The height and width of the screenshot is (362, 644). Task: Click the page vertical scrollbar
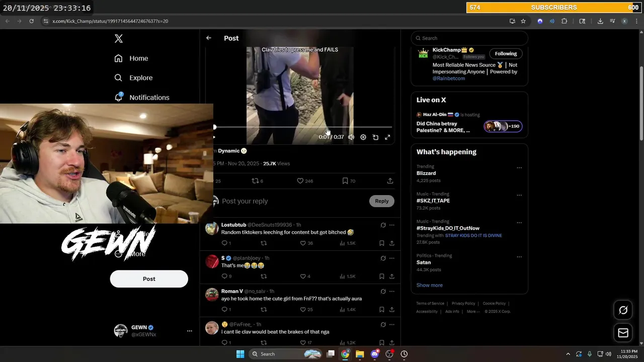click(641, 104)
